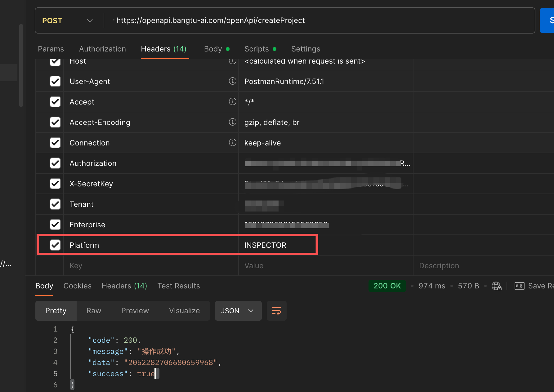Viewport: 554px width, 392px height.
Task: Open the request Settings tab
Action: 306,49
